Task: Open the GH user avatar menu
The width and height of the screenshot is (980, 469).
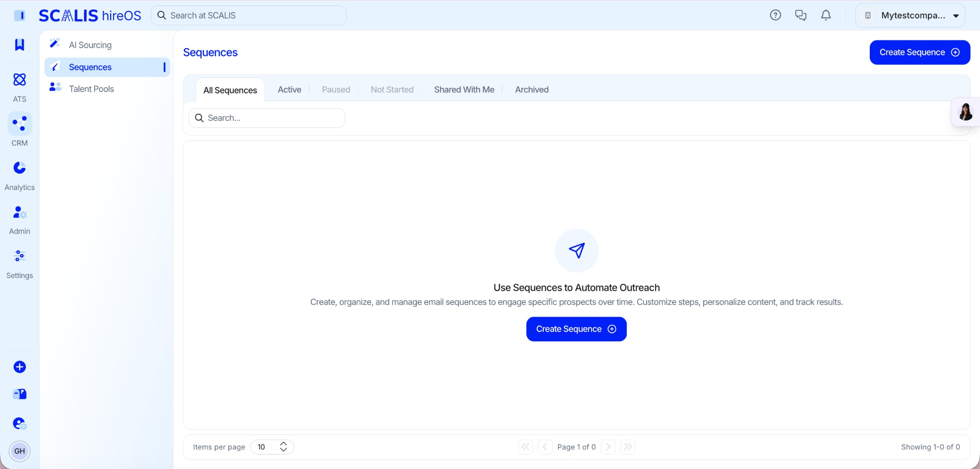Action: (x=20, y=451)
